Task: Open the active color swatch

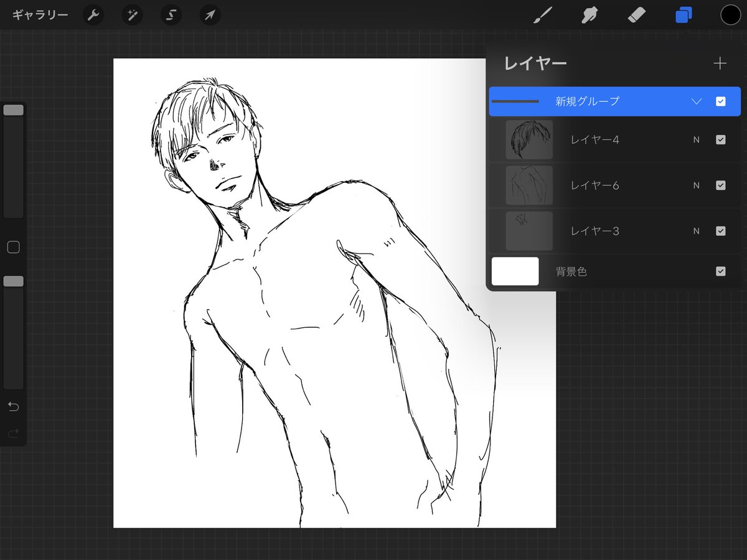Action: point(730,15)
